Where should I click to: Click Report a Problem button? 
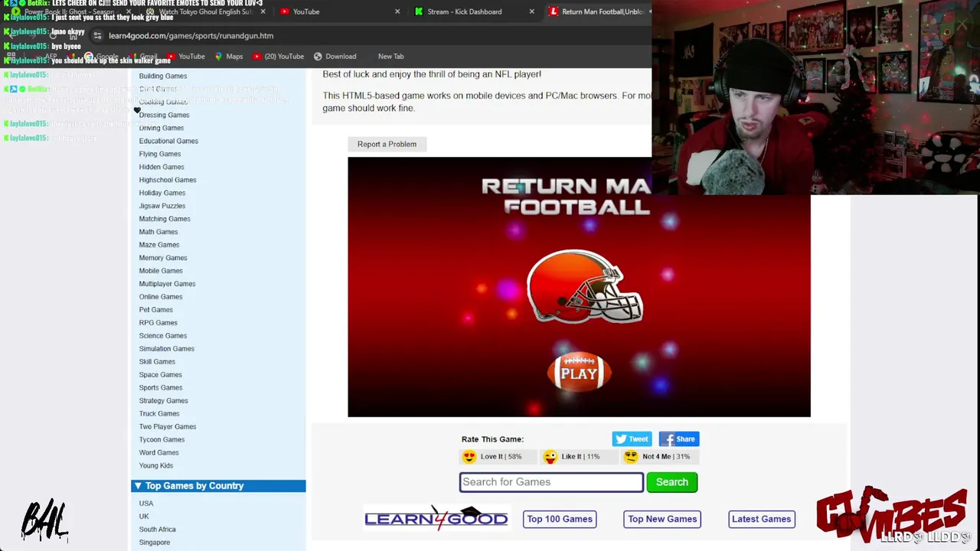point(387,144)
